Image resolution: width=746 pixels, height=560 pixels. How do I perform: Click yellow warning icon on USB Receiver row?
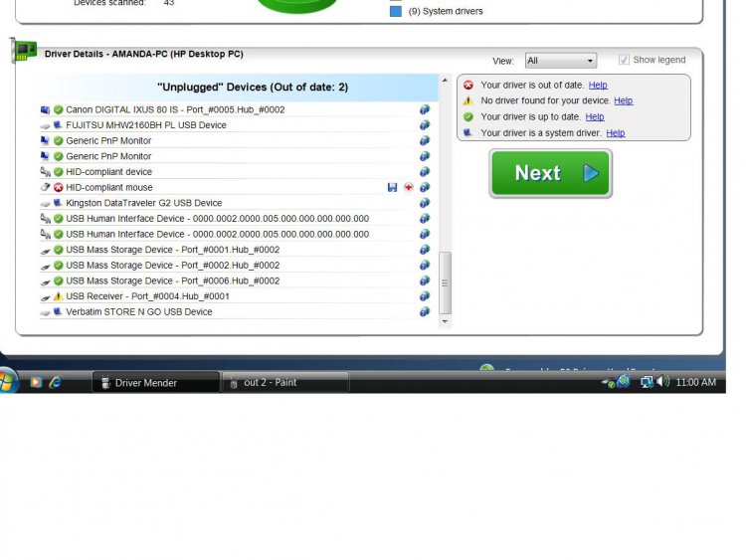[x=58, y=296]
